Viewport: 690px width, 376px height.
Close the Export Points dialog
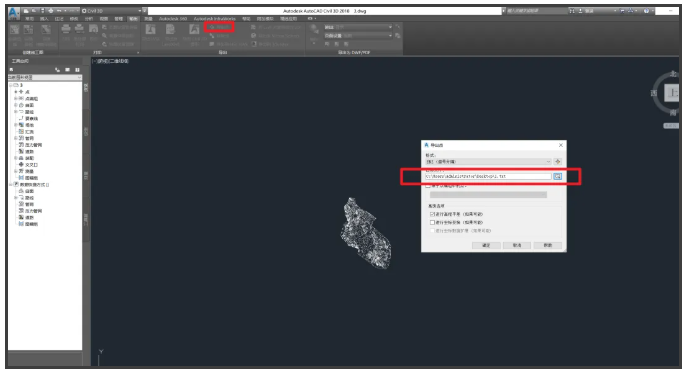click(x=561, y=145)
